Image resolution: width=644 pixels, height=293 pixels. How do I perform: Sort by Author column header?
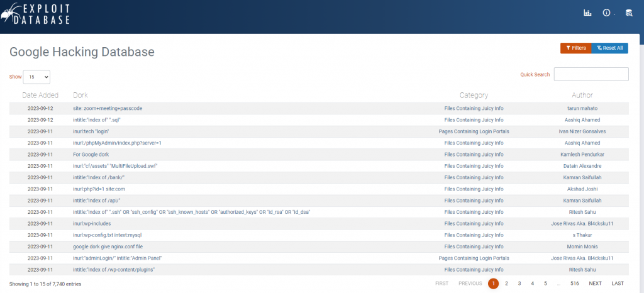click(582, 95)
